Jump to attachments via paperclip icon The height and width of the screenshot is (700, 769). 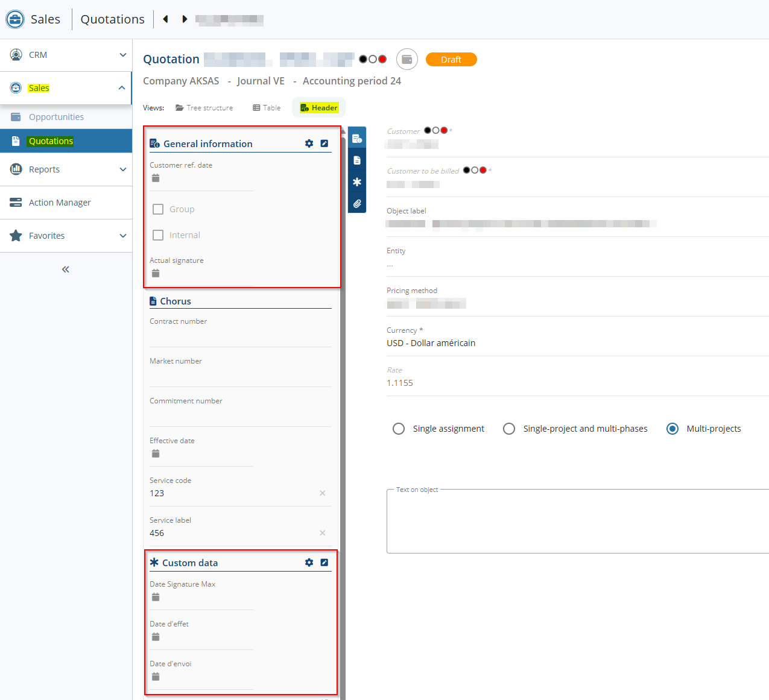pyautogui.click(x=357, y=204)
